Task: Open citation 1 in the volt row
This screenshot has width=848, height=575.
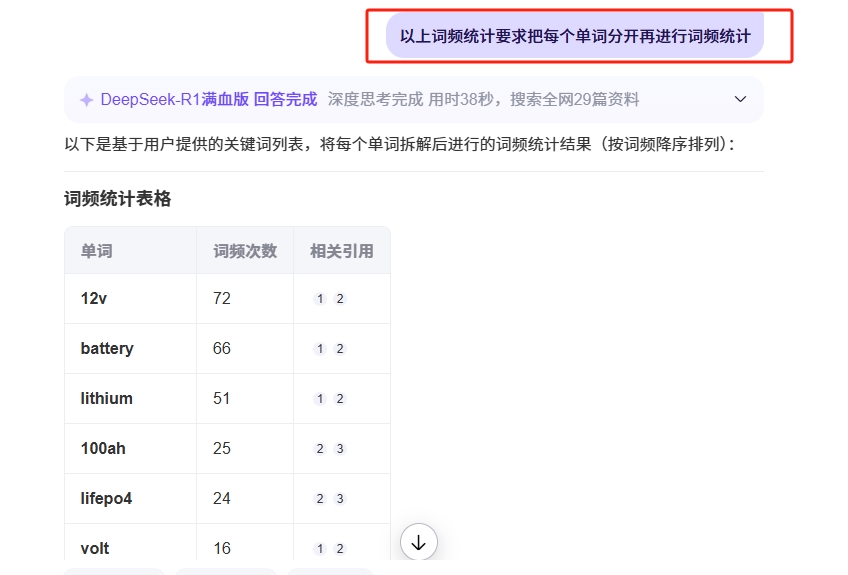Action: [x=320, y=548]
